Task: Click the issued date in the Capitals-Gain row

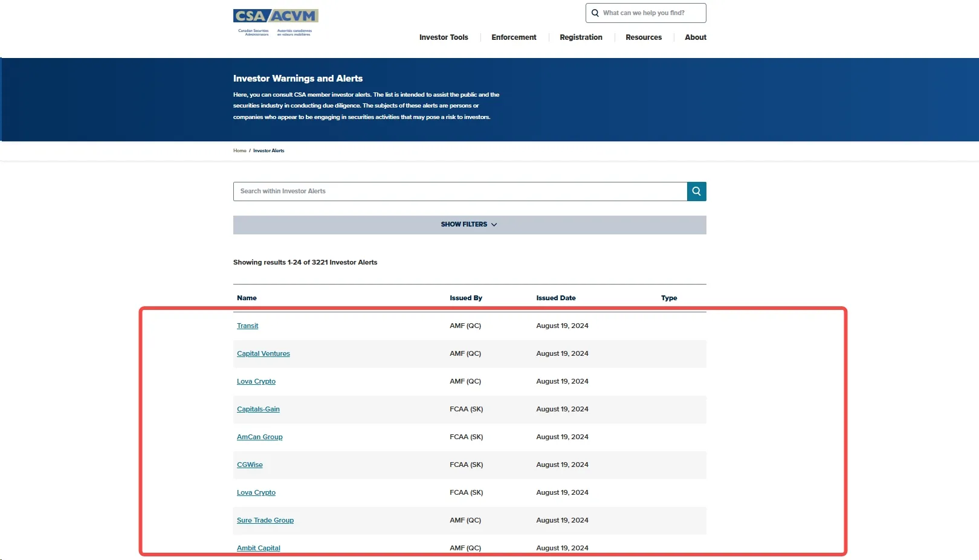Action: pyautogui.click(x=562, y=409)
